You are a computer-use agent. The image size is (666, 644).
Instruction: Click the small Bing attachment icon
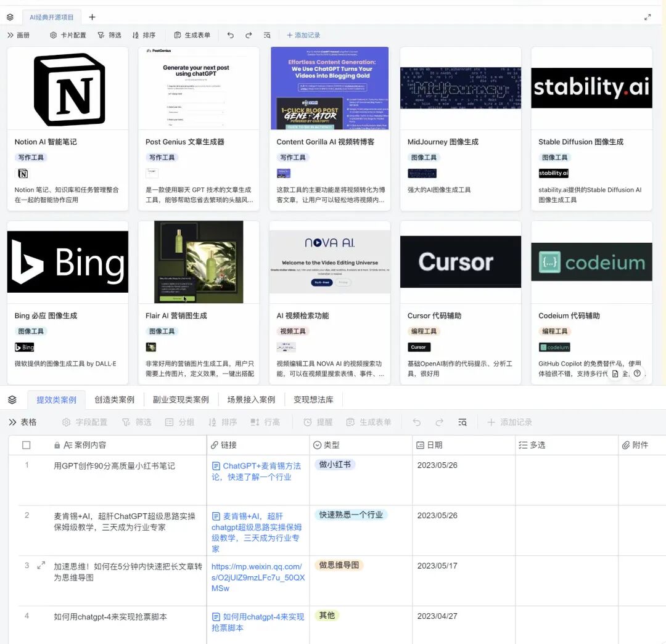click(24, 347)
